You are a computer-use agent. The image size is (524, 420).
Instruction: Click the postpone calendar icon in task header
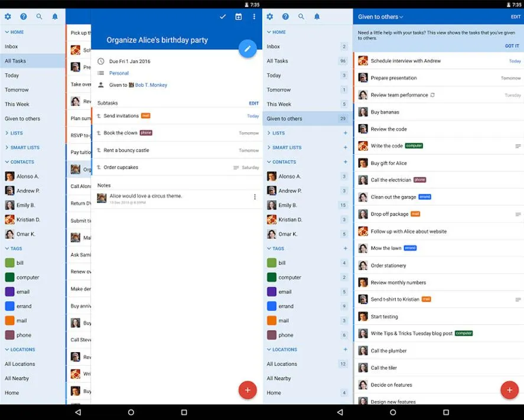pyautogui.click(x=239, y=17)
